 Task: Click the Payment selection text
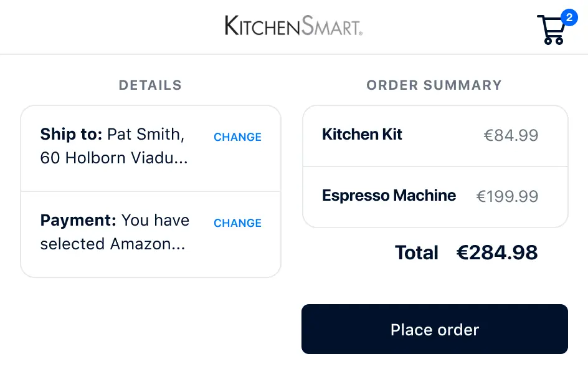click(115, 232)
